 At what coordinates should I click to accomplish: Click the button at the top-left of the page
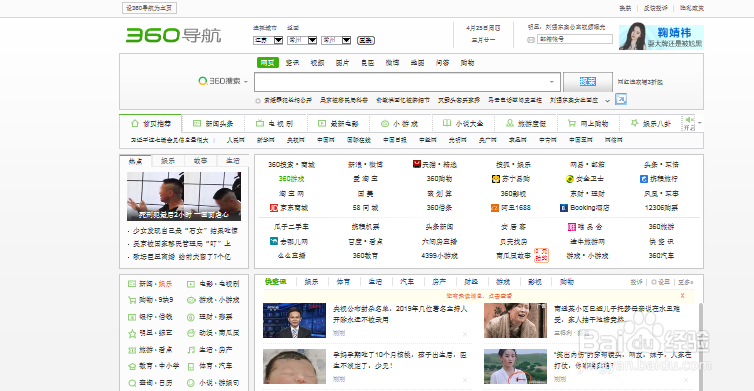coord(150,8)
